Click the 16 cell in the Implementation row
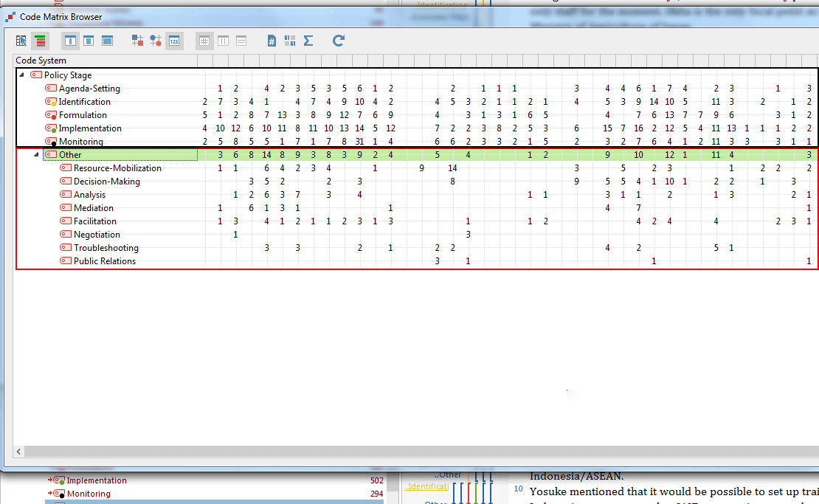 (x=638, y=128)
